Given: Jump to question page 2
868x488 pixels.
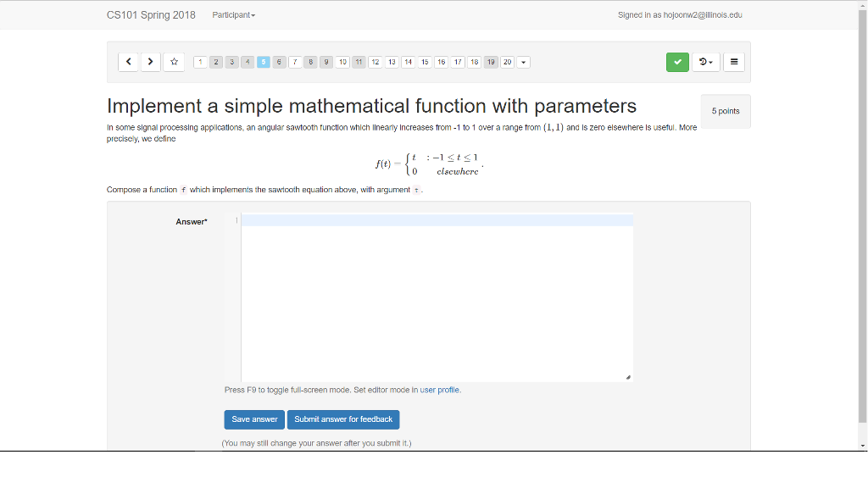Looking at the screenshot, I should (x=216, y=62).
